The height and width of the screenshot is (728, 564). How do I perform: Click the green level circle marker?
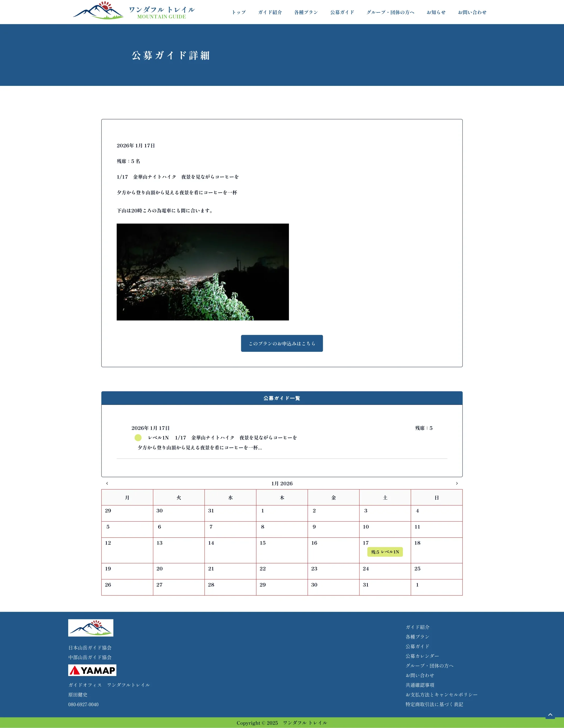(x=138, y=438)
